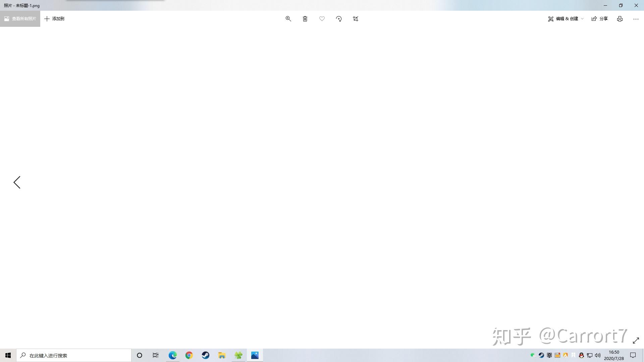Open the 添加到 menu
644x362 pixels.
tap(54, 19)
